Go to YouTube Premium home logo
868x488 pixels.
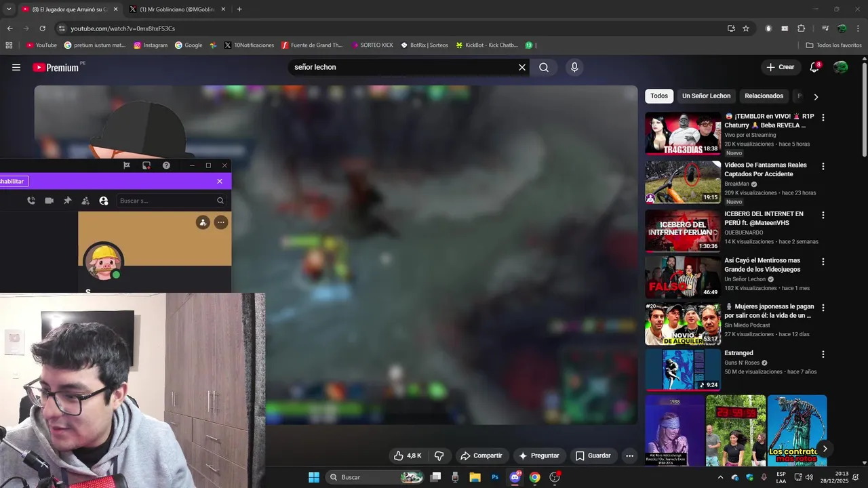(x=56, y=67)
